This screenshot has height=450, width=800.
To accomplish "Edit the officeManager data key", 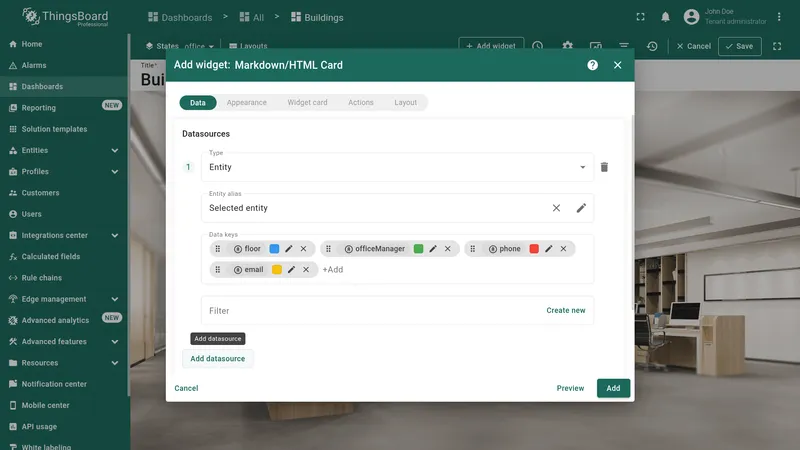I will click(433, 248).
